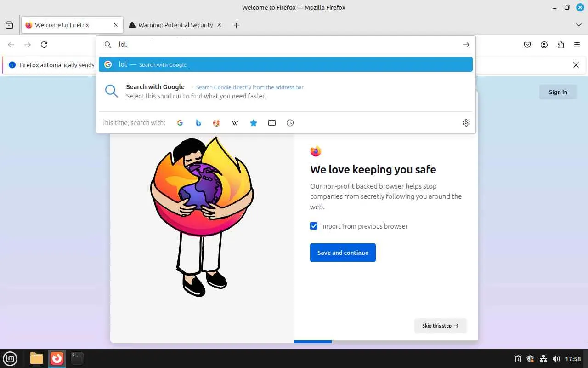
Task: Open the update manager tray icon
Action: coord(518,359)
